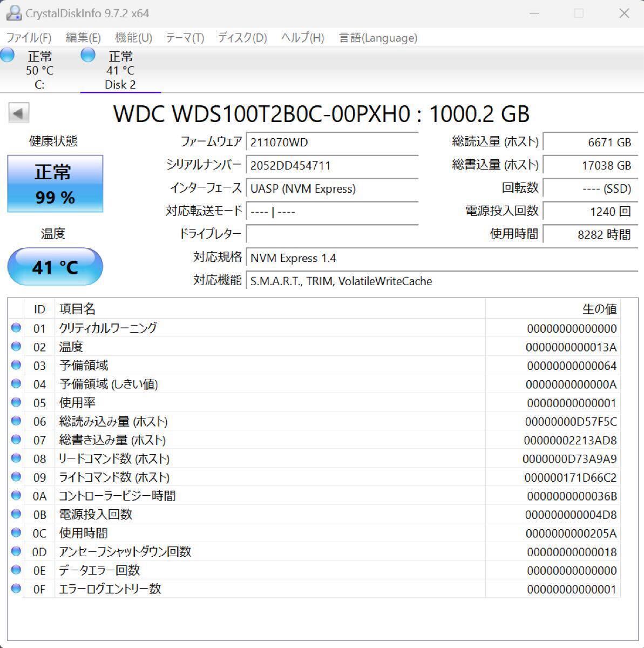
Task: Open the 機能(U) menu
Action: [133, 38]
